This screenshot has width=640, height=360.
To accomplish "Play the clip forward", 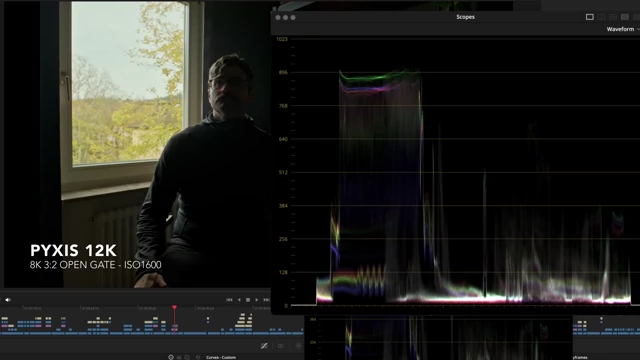I will (x=257, y=300).
